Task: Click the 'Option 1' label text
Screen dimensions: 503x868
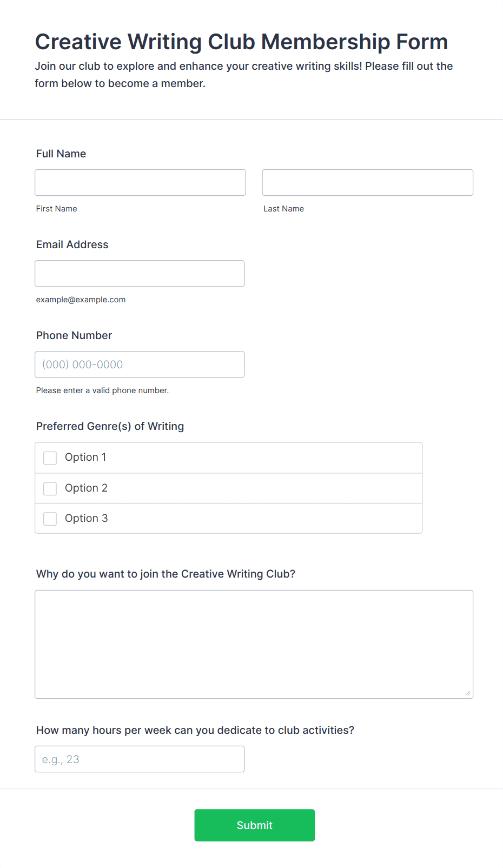Action: [85, 458]
